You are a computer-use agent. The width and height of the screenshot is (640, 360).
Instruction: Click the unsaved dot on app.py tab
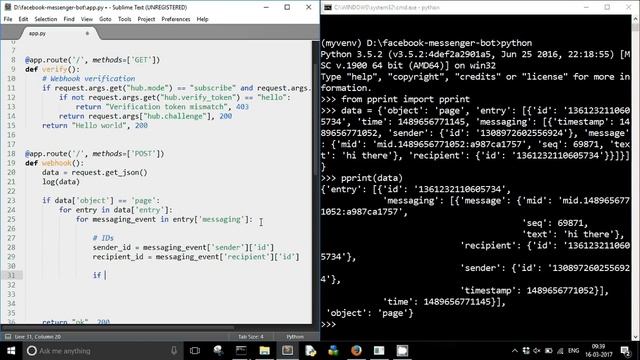[x=87, y=33]
